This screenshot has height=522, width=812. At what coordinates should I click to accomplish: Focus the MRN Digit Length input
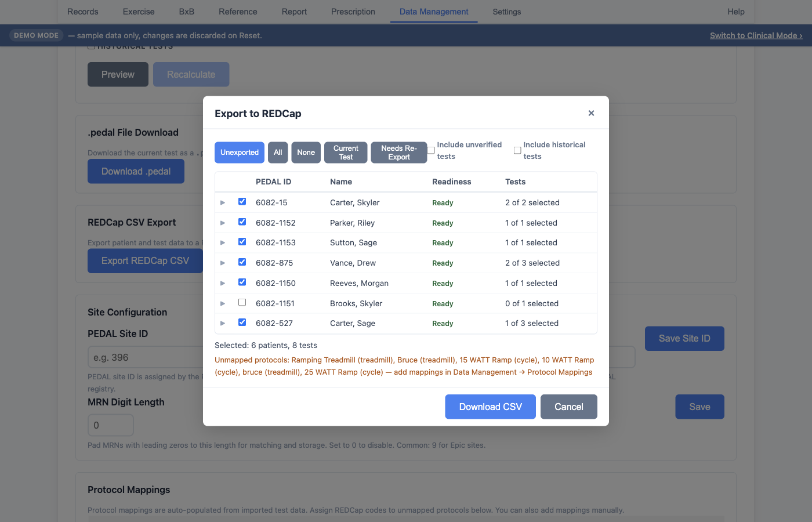pyautogui.click(x=111, y=425)
